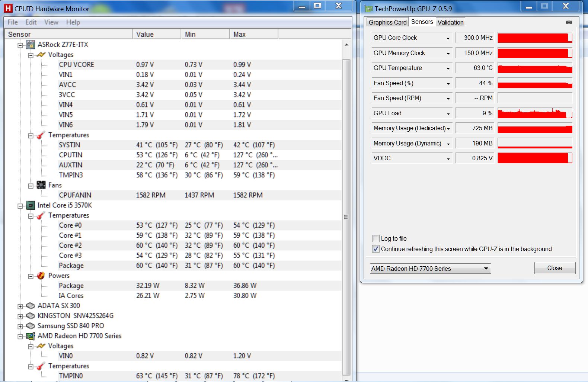
Task: Click the Radeon Temperatures thermometer icon
Action: 41,366
